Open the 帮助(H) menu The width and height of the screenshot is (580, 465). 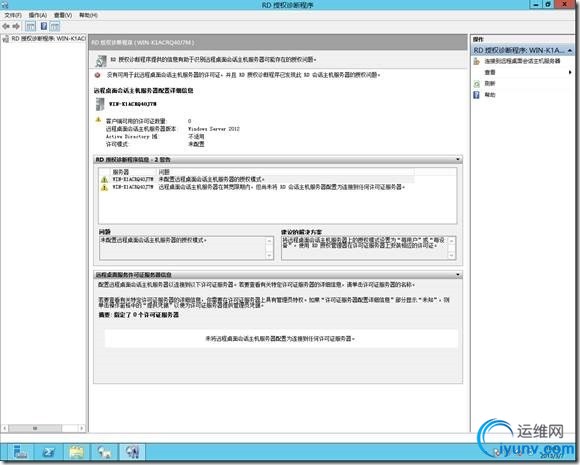tap(88, 15)
